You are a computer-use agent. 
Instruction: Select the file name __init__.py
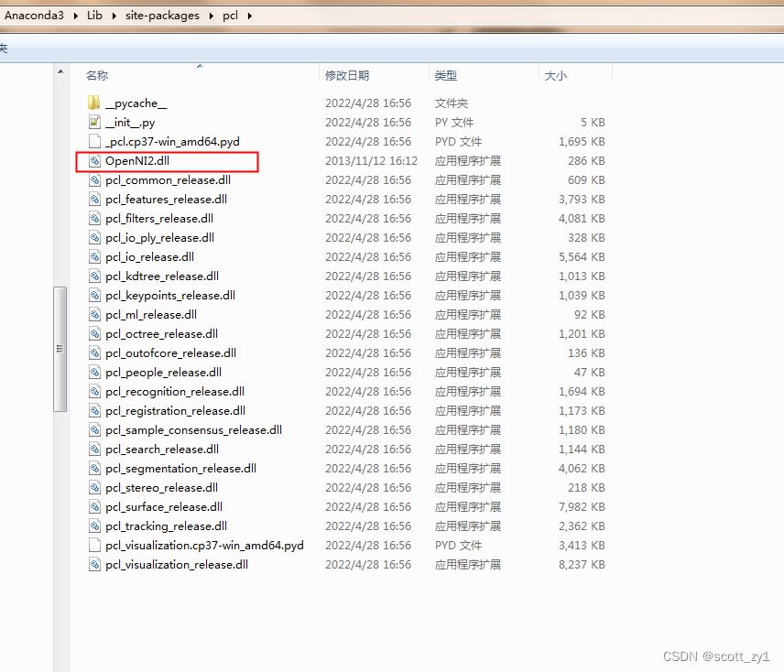pos(130,123)
